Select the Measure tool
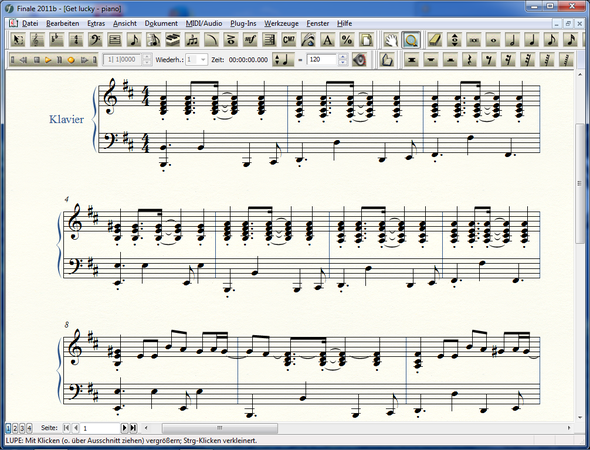This screenshot has width=590, height=450. 114,40
